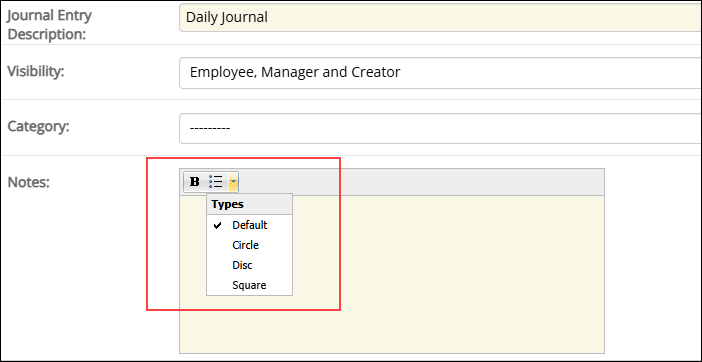Open the Category dropdown
The image size is (702, 362).
pyautogui.click(x=440, y=128)
